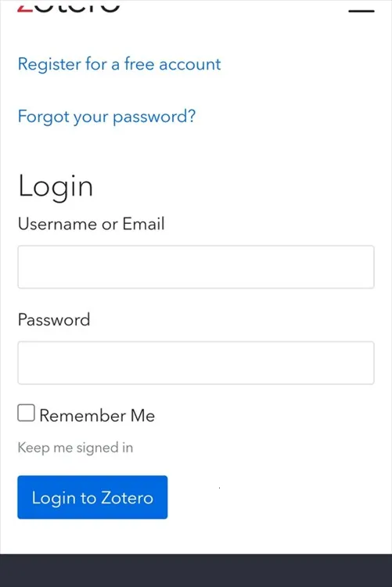Click the Username or Email label
Screen dimensions: 392x587
tap(92, 224)
